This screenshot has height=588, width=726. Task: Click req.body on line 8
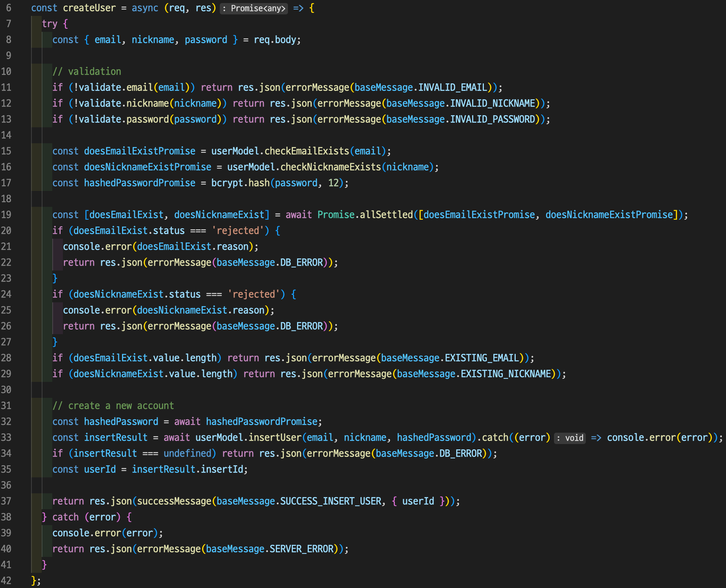275,40
